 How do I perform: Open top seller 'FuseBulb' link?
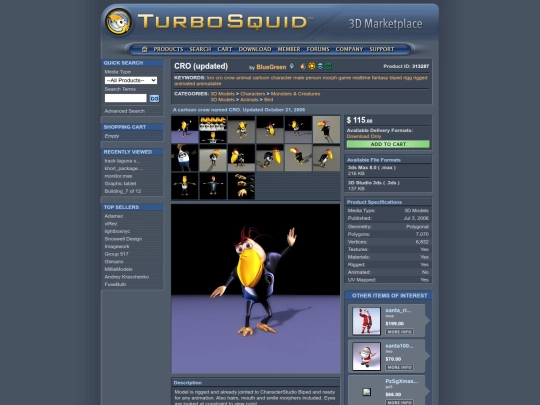click(115, 284)
